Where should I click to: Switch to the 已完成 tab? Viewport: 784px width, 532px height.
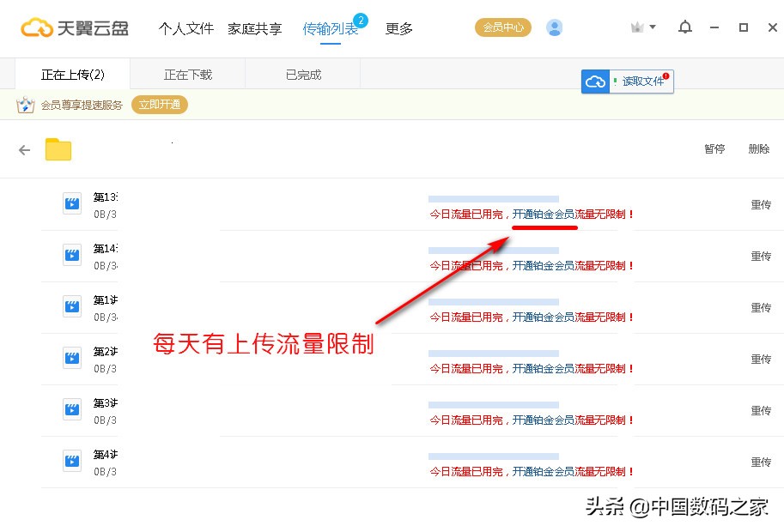pyautogui.click(x=302, y=74)
